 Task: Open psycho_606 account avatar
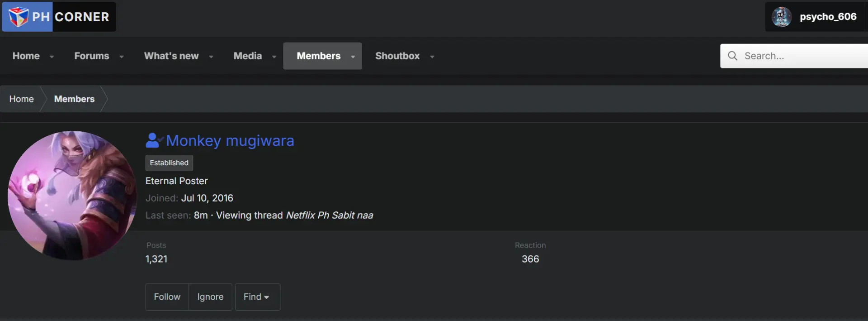(781, 17)
